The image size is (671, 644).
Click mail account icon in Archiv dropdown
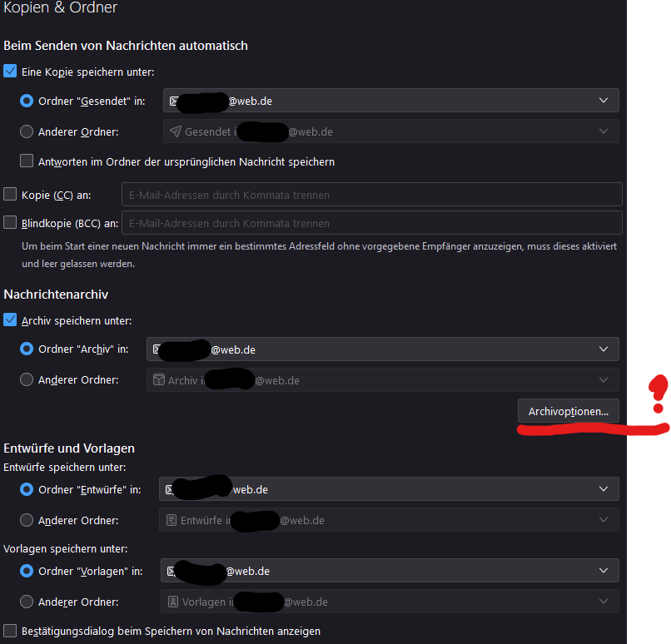tap(157, 349)
